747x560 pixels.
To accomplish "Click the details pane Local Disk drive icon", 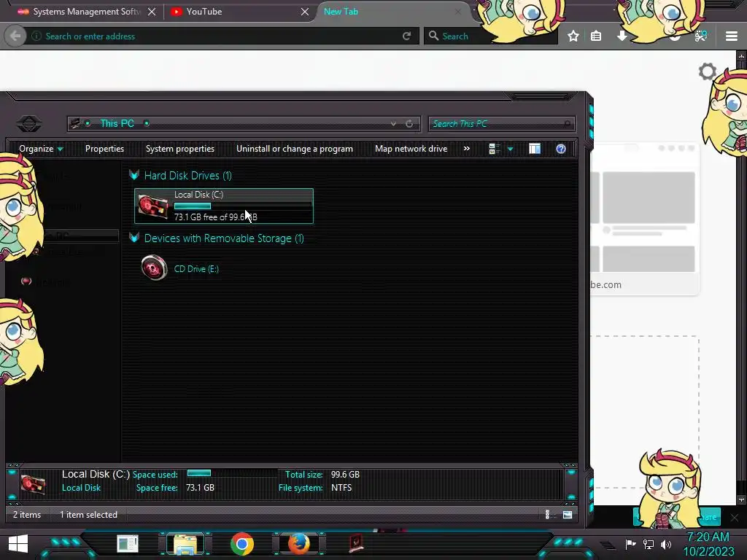I will (33, 484).
